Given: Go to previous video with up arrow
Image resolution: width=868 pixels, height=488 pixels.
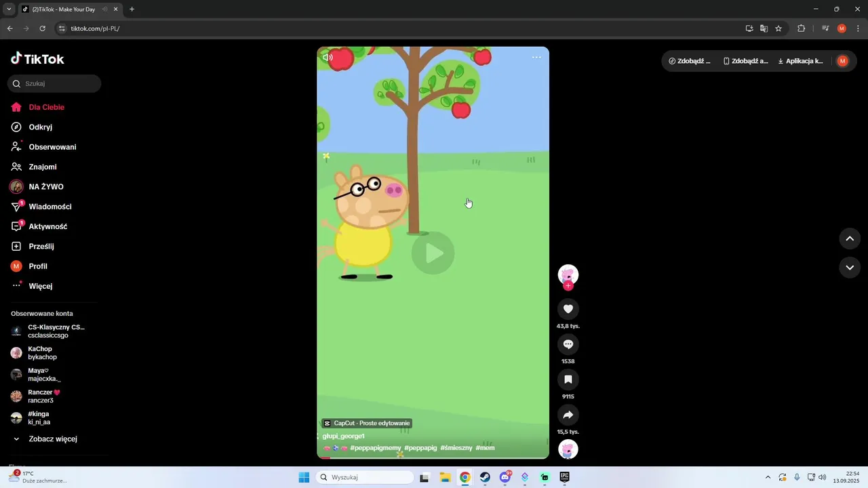Looking at the screenshot, I should [x=850, y=239].
